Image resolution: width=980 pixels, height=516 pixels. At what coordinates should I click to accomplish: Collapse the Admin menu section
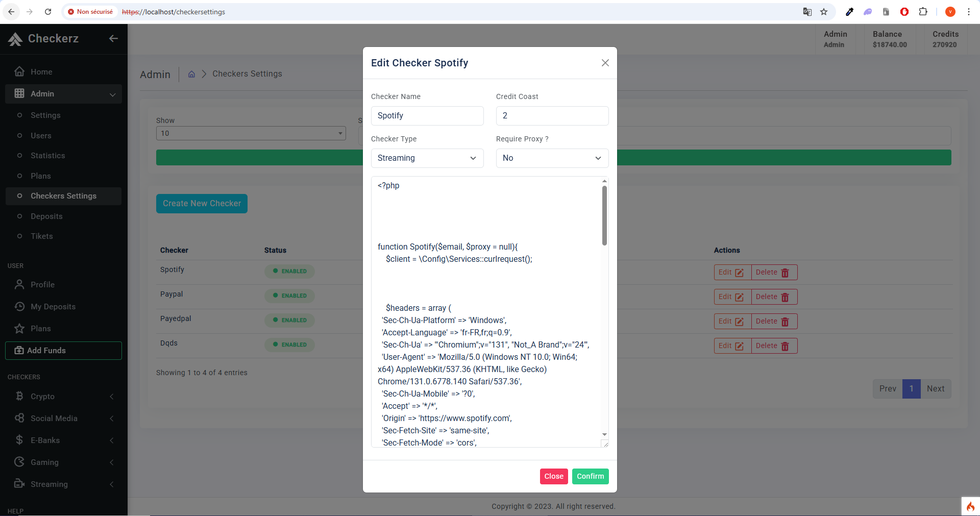[63, 94]
